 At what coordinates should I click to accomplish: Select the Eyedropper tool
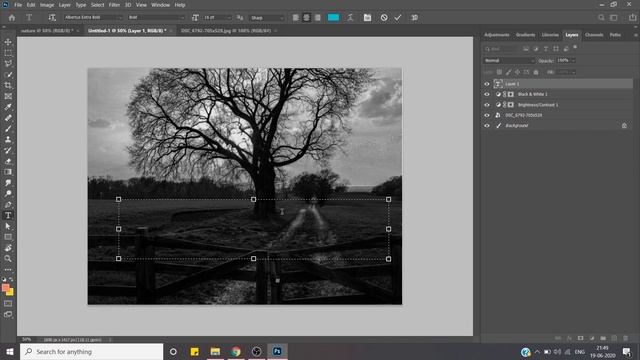[x=8, y=107]
